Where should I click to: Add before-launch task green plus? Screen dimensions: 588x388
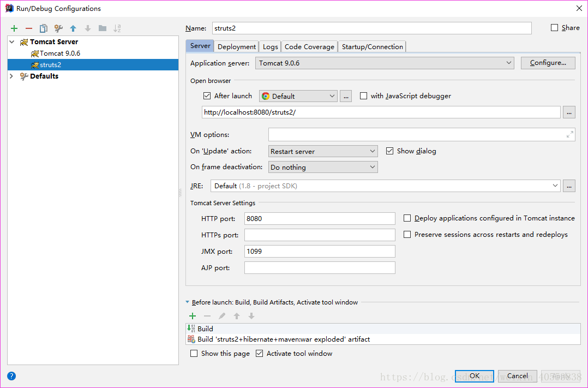pyautogui.click(x=193, y=316)
